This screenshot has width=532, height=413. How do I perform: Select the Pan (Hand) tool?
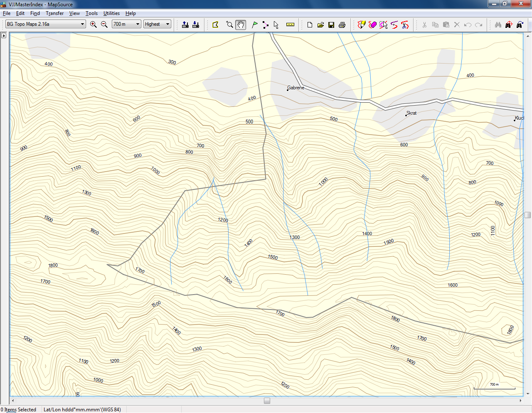[241, 25]
